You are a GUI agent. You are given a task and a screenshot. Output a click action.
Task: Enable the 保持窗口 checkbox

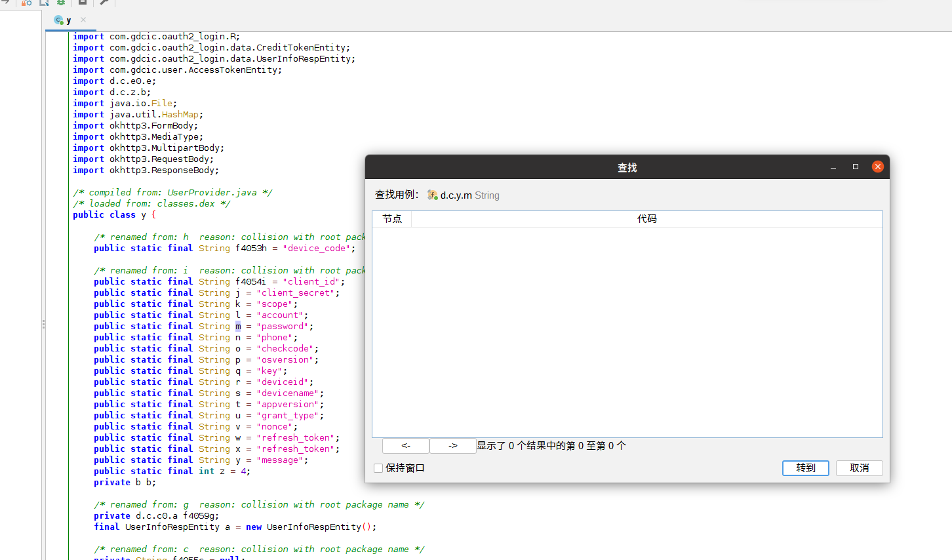(378, 468)
